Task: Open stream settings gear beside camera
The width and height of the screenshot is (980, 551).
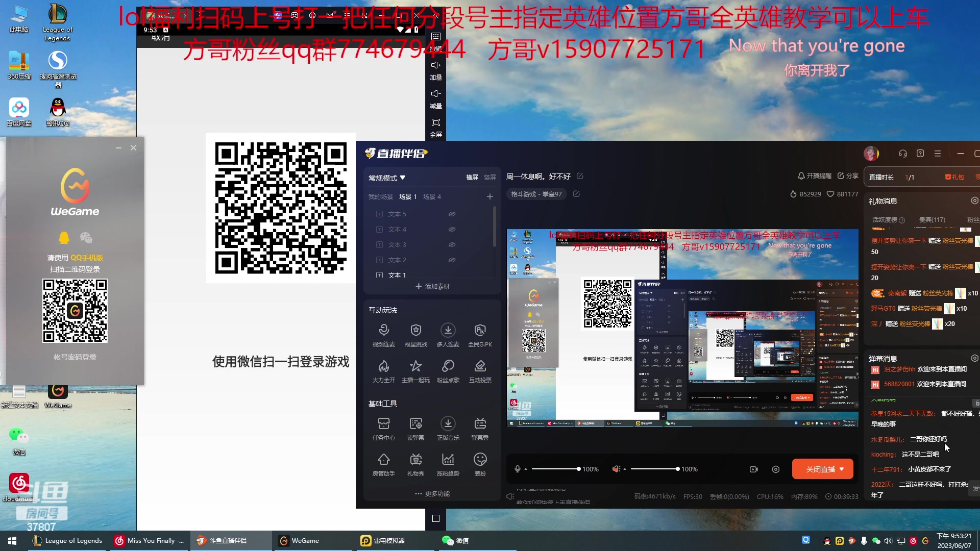Action: 776,469
